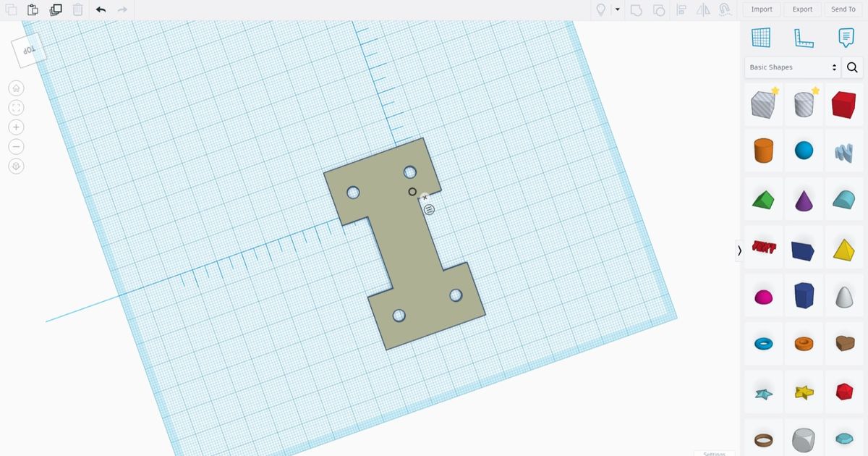
Task: Open the shape search
Action: pos(852,67)
